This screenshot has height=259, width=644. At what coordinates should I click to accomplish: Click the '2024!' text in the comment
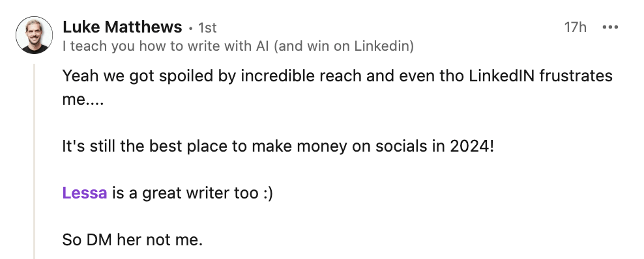coord(472,146)
